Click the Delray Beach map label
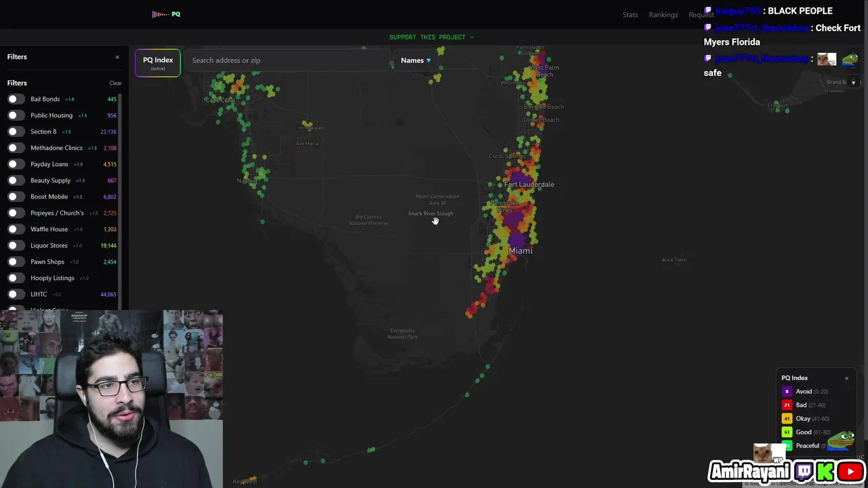 pyautogui.click(x=541, y=120)
